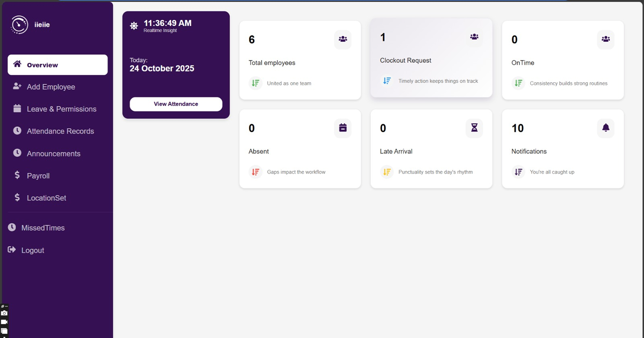Click the add-user icon next to Add Employee
The height and width of the screenshot is (338, 644).
17,86
